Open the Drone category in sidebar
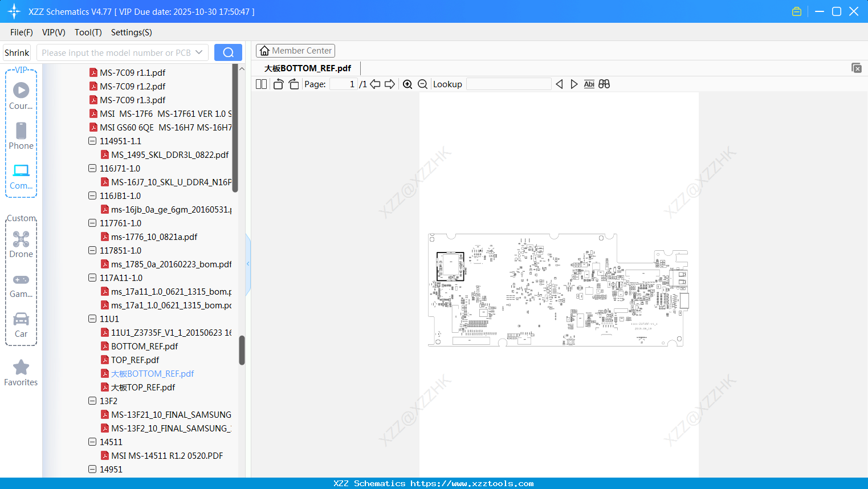 21,244
